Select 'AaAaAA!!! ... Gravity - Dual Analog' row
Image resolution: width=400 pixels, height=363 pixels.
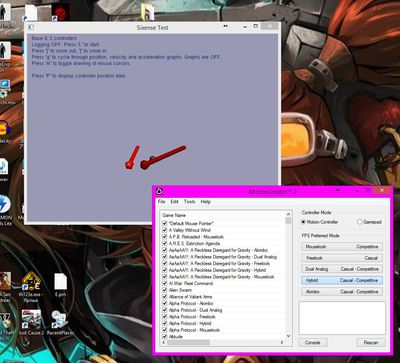[x=223, y=257]
